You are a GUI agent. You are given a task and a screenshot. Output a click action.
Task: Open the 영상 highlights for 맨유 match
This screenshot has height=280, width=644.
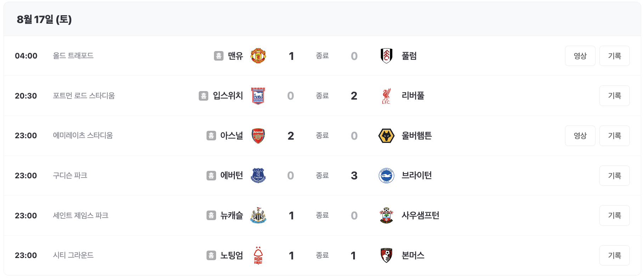(x=580, y=56)
